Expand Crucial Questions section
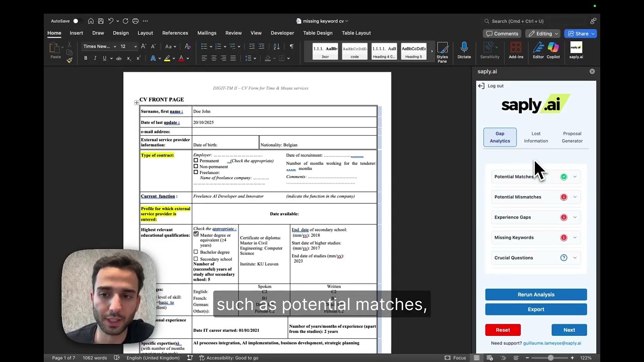 click(536, 258)
